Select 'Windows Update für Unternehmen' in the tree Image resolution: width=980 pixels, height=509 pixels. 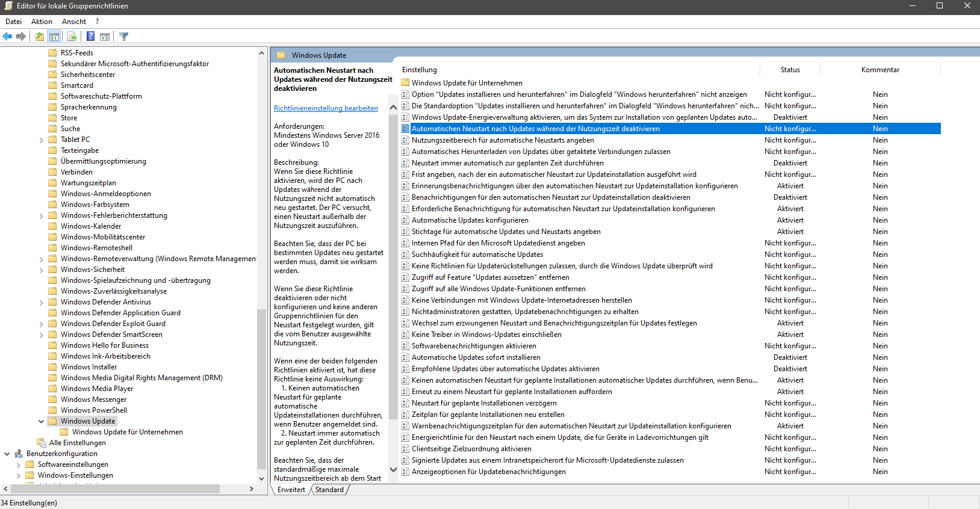click(128, 432)
